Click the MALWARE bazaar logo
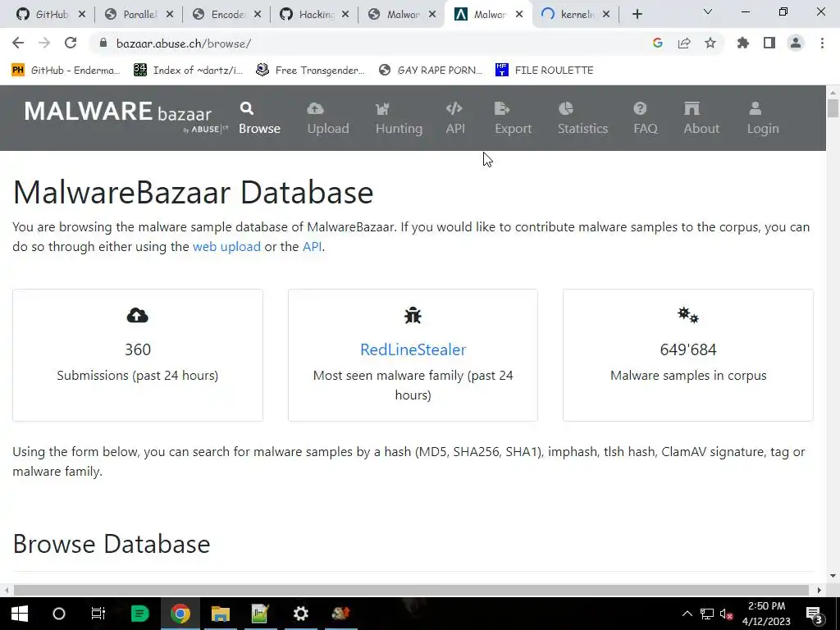The height and width of the screenshot is (630, 840). 126,116
